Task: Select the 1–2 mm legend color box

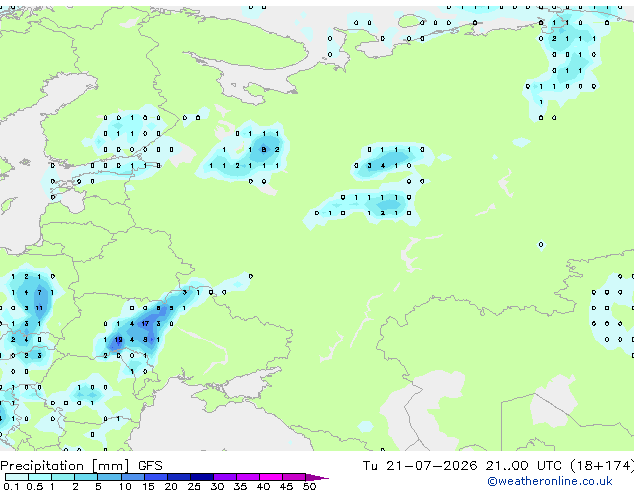Action: coord(63,477)
